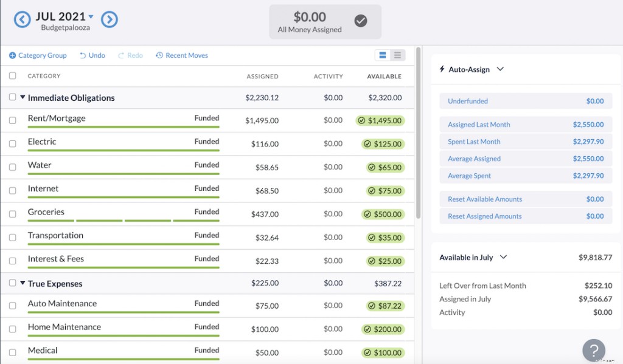Click the All Money Assigned checkmark

click(x=360, y=20)
